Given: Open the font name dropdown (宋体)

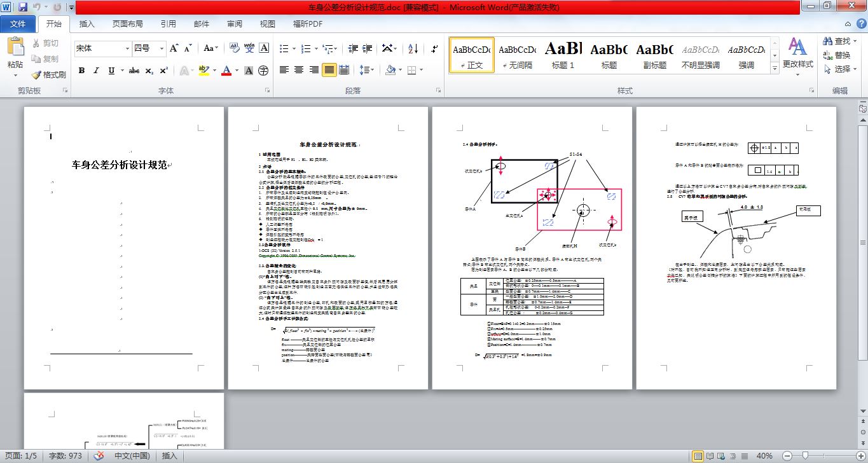Looking at the screenshot, I should click(x=127, y=48).
